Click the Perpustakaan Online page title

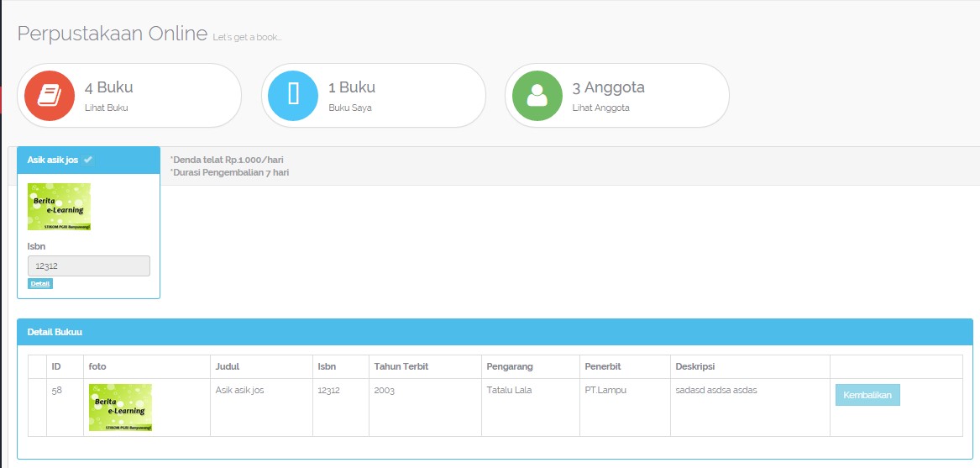tap(113, 34)
